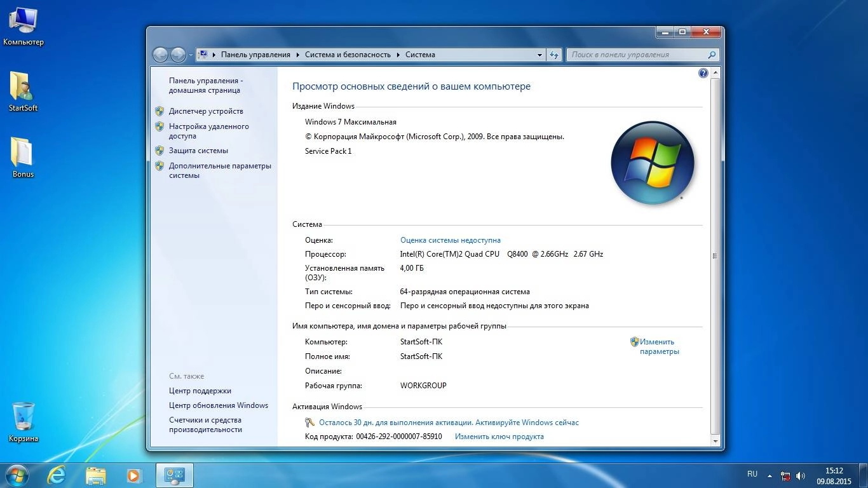The height and width of the screenshot is (488, 868).
Task: Click the Активируйте Windows сейчас link
Action: coord(527,423)
